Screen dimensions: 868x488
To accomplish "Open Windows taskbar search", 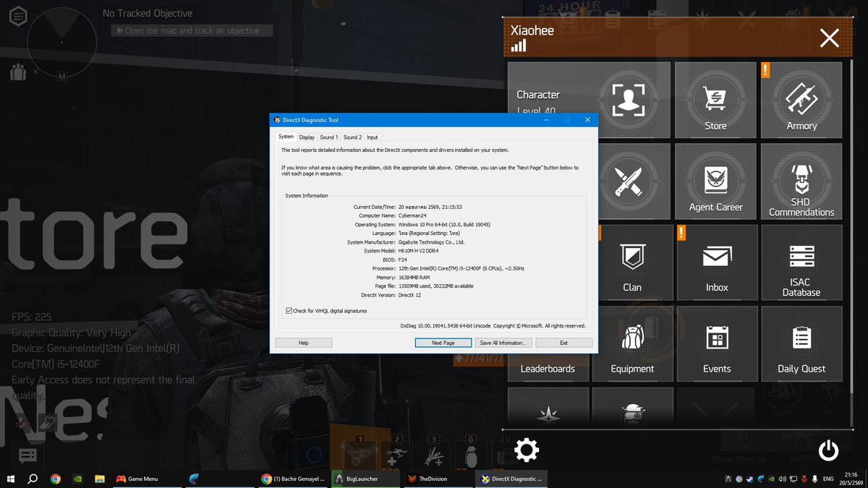I will pos(33,479).
